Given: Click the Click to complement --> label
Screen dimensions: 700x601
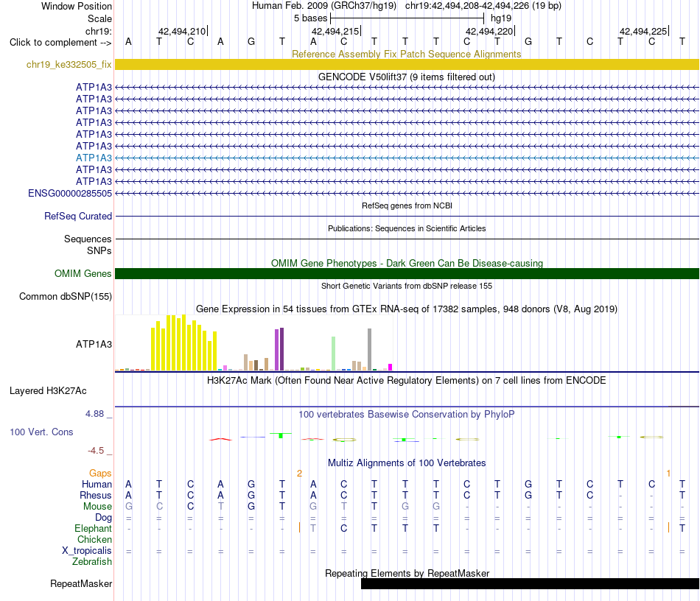Looking at the screenshot, I should coord(60,43).
